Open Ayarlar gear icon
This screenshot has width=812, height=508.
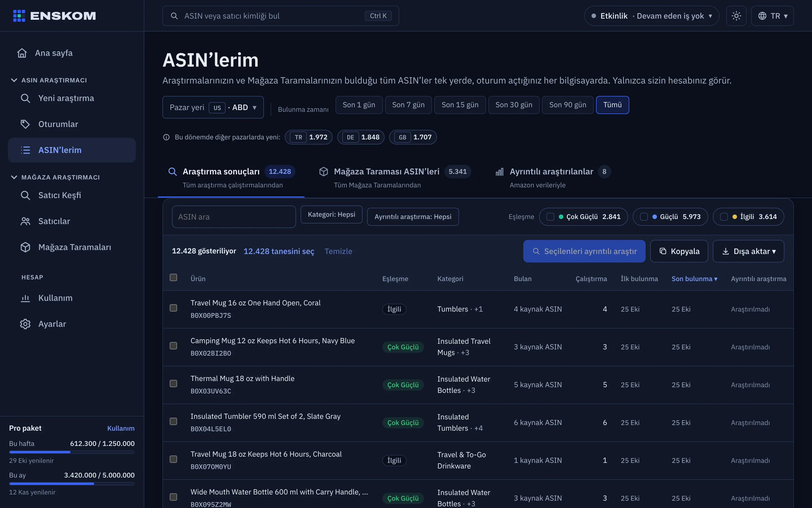pos(25,324)
